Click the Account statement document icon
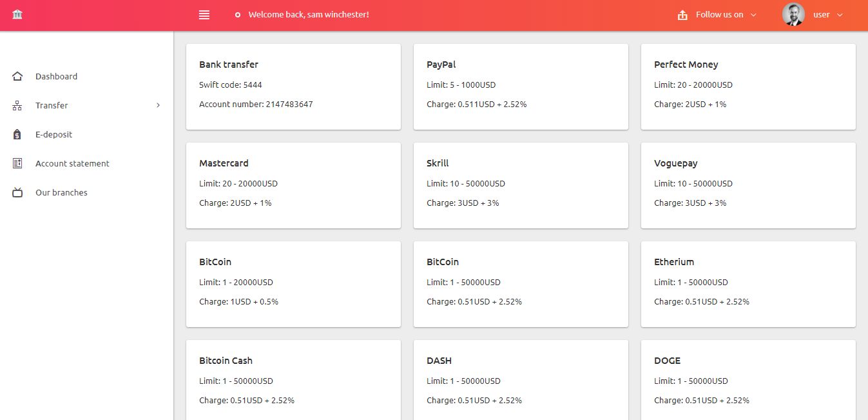The height and width of the screenshot is (420, 868). (17, 163)
